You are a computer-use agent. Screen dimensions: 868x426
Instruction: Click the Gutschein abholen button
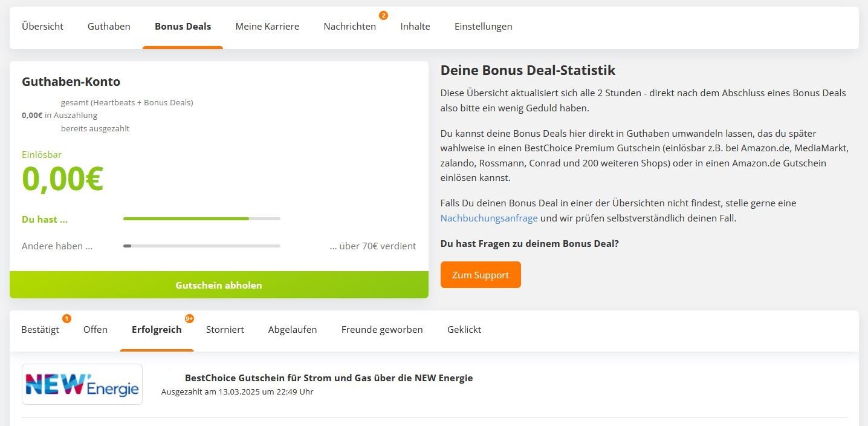pos(219,285)
